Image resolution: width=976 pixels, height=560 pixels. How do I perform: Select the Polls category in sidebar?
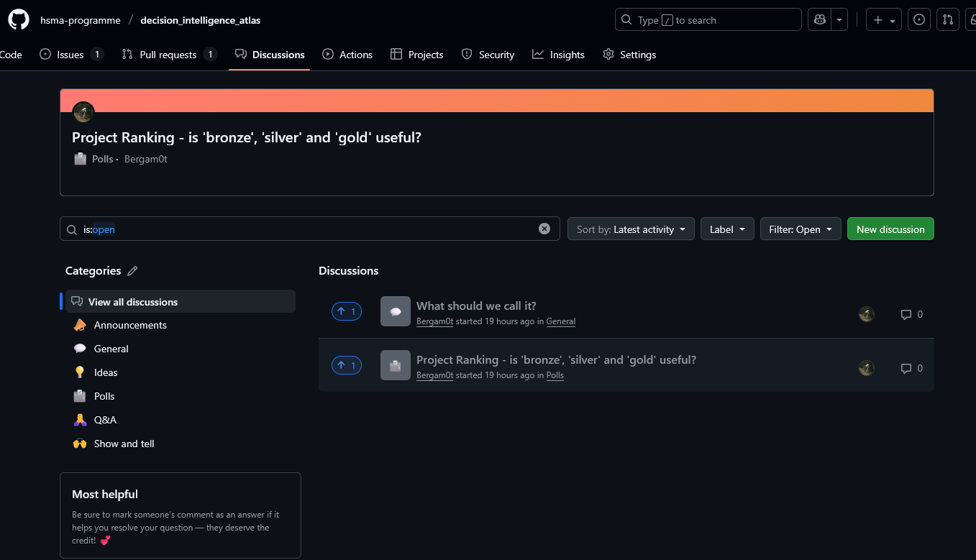(x=104, y=396)
